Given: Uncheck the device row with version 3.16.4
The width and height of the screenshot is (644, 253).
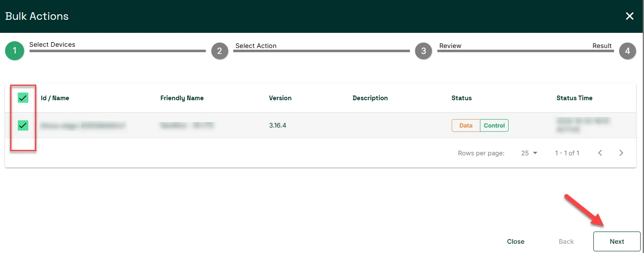Looking at the screenshot, I should pyautogui.click(x=23, y=125).
